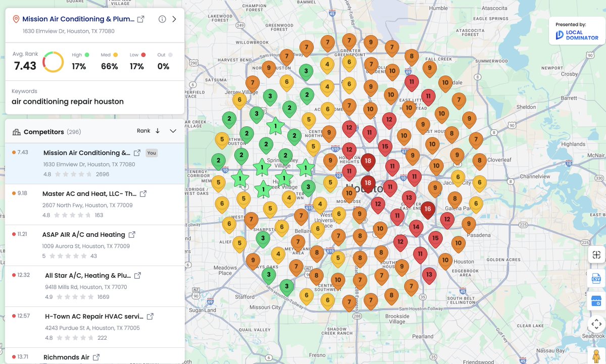Click the info icon beside business title
The image size is (606, 364).
(162, 19)
